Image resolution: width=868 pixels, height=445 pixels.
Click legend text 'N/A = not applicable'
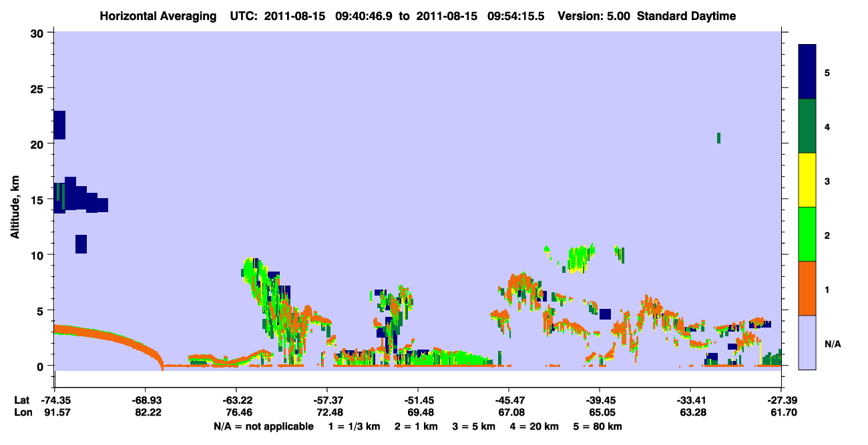(263, 426)
